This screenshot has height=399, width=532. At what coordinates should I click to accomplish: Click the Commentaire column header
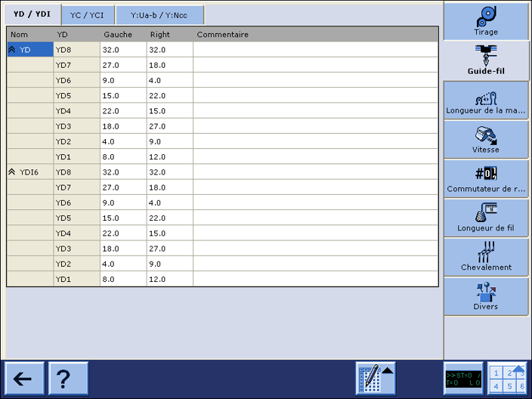[x=223, y=35]
